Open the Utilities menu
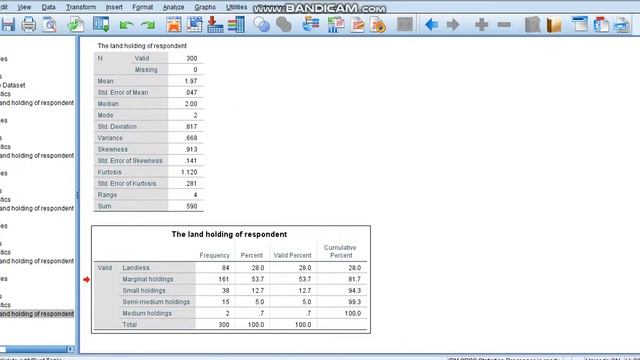The image size is (640, 360). click(x=236, y=7)
